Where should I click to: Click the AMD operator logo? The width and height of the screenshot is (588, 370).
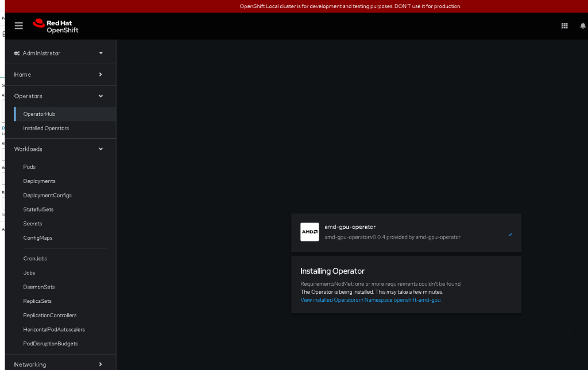click(x=310, y=232)
